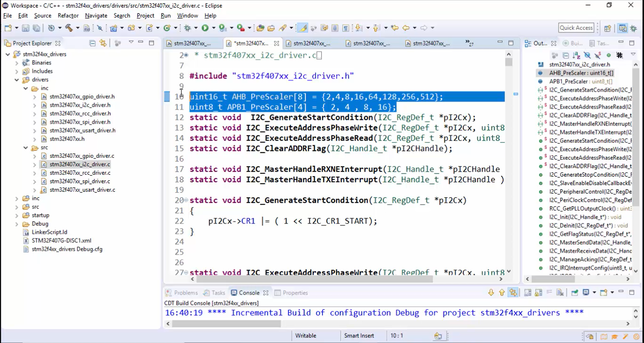
Task: Click the Open Perspective icon
Action: (608, 28)
